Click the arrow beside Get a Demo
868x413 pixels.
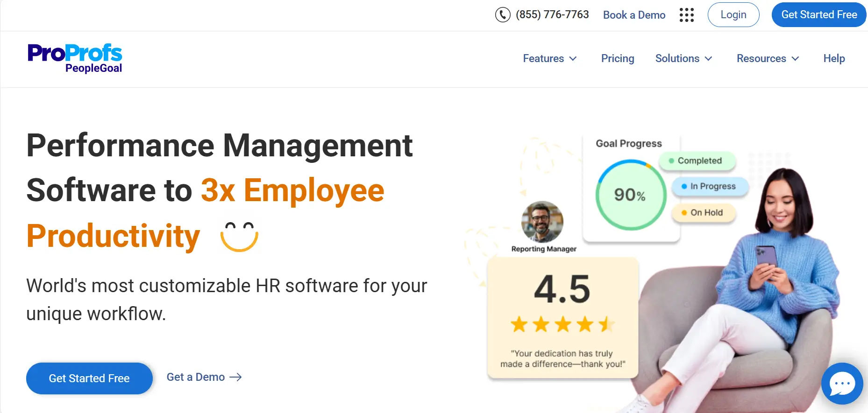236,377
